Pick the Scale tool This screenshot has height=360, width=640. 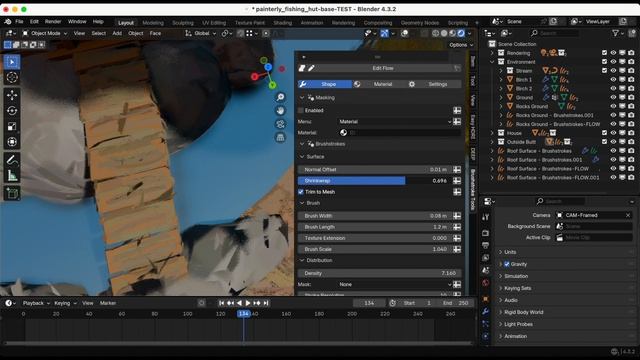click(x=12, y=126)
